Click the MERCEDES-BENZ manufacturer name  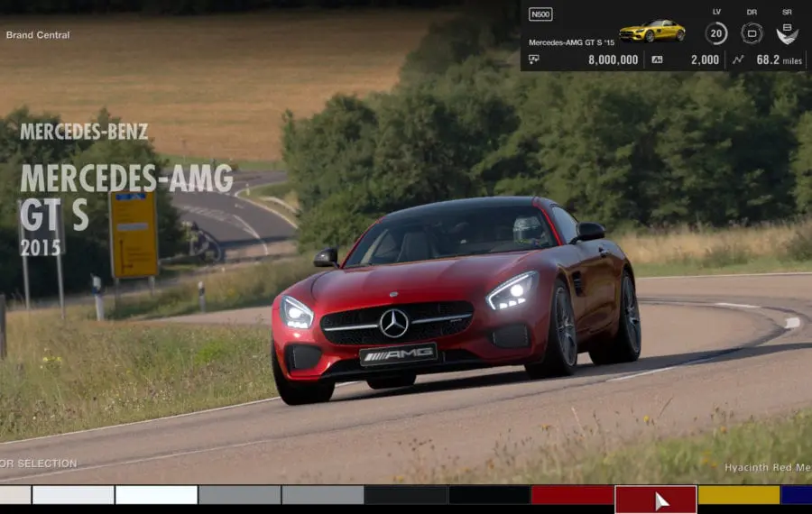coord(84,132)
